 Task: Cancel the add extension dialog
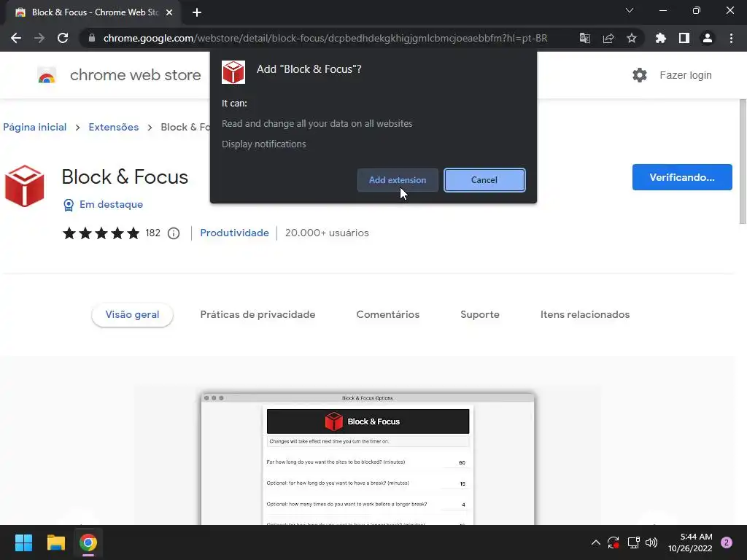(484, 180)
